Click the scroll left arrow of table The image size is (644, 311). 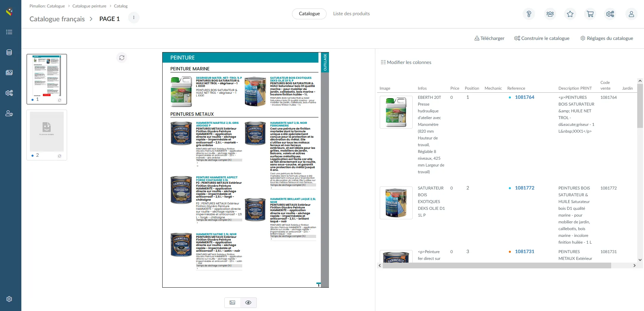pyautogui.click(x=380, y=266)
